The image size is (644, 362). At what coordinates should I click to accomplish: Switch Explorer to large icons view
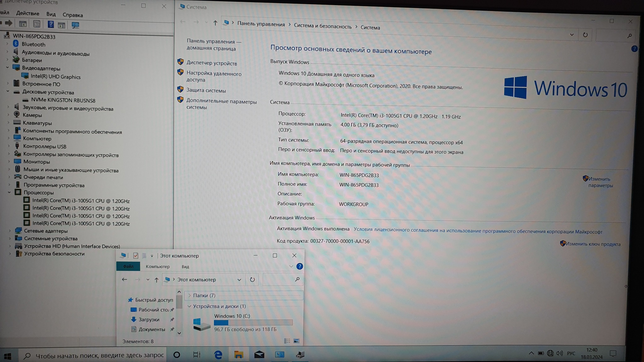(296, 341)
